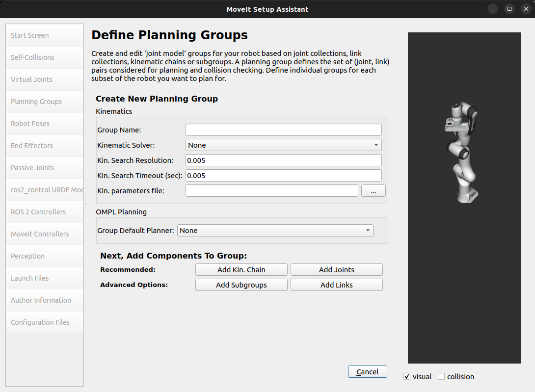
Task: Cancel the new planning group
Action: pyautogui.click(x=367, y=371)
